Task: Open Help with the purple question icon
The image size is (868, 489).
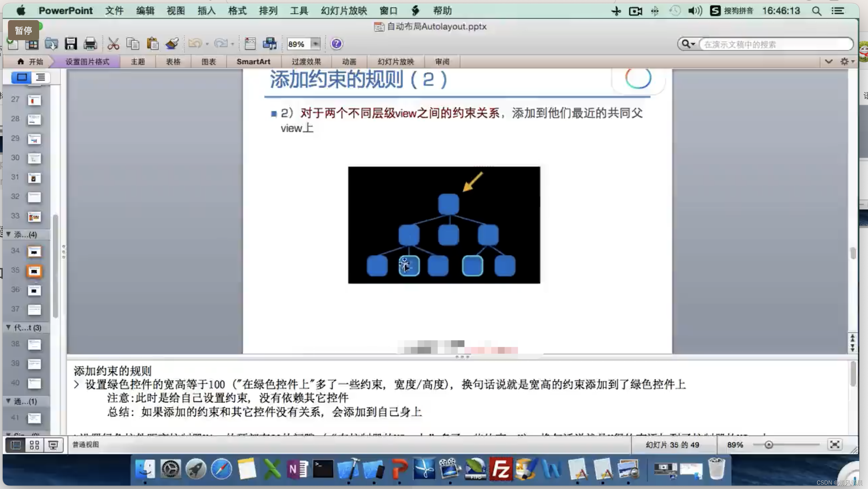Action: (336, 44)
